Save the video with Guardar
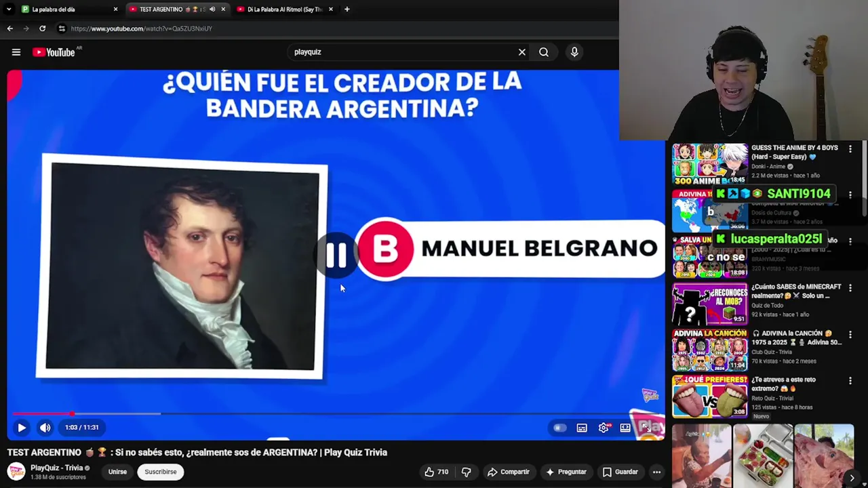This screenshot has height=488, width=868. point(620,472)
